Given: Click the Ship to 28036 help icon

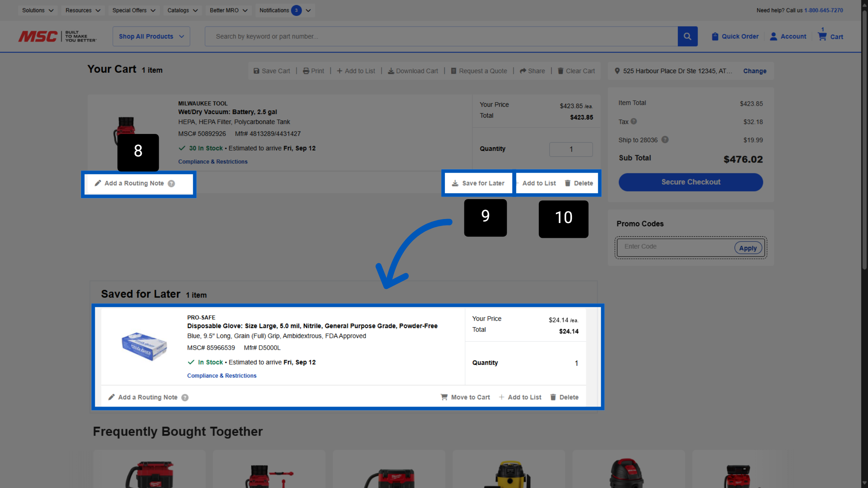Looking at the screenshot, I should (x=665, y=139).
